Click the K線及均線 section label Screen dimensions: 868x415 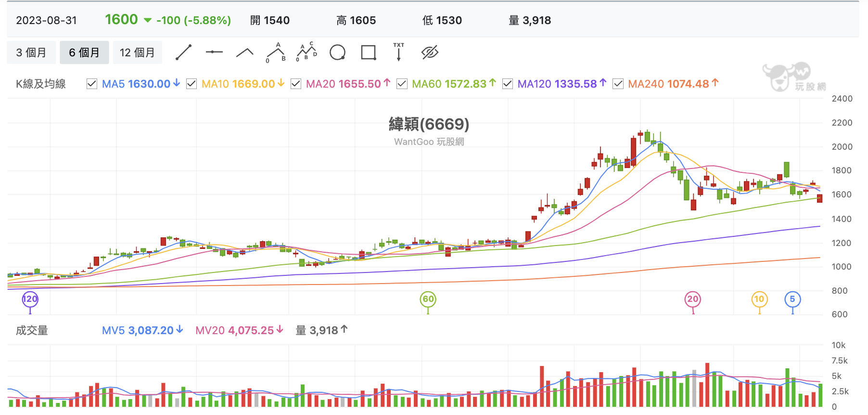(x=41, y=84)
